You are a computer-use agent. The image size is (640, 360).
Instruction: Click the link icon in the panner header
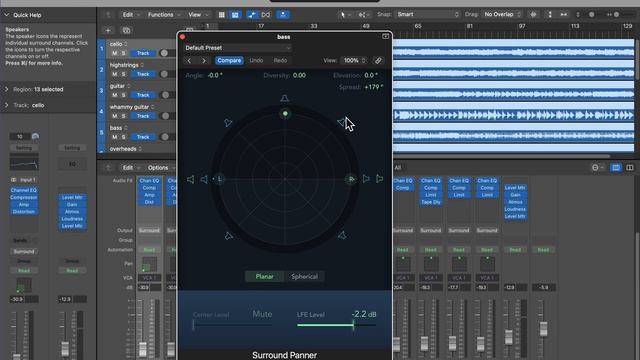(x=378, y=60)
